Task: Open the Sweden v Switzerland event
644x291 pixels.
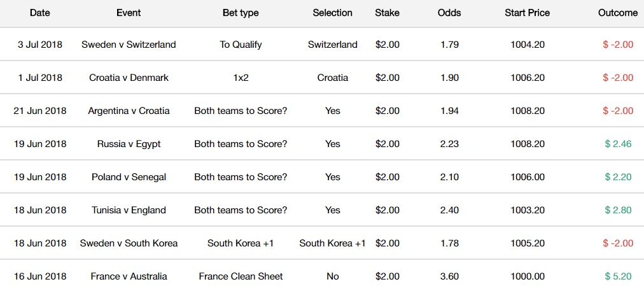Action: click(129, 45)
